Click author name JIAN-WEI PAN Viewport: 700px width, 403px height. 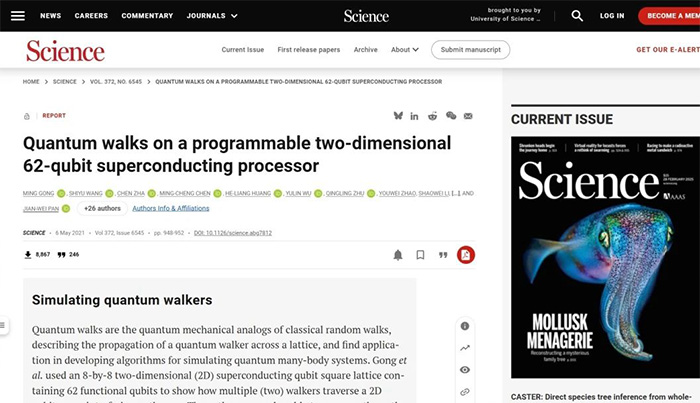pos(41,208)
